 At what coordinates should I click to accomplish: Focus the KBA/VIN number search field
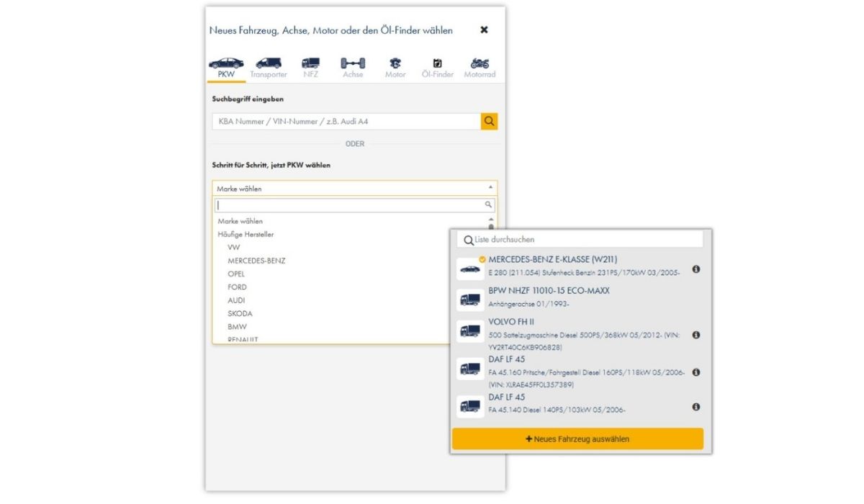point(346,122)
